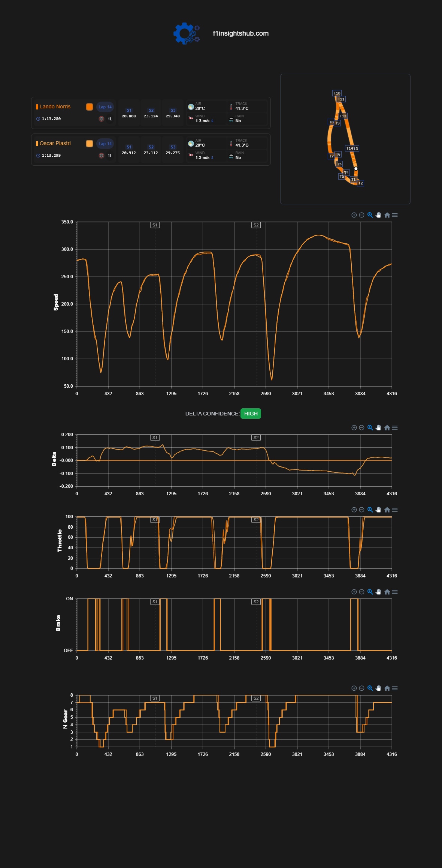Select Lap 14 badge for Oscar Piastri
This screenshot has height=868, width=442.
(105, 144)
